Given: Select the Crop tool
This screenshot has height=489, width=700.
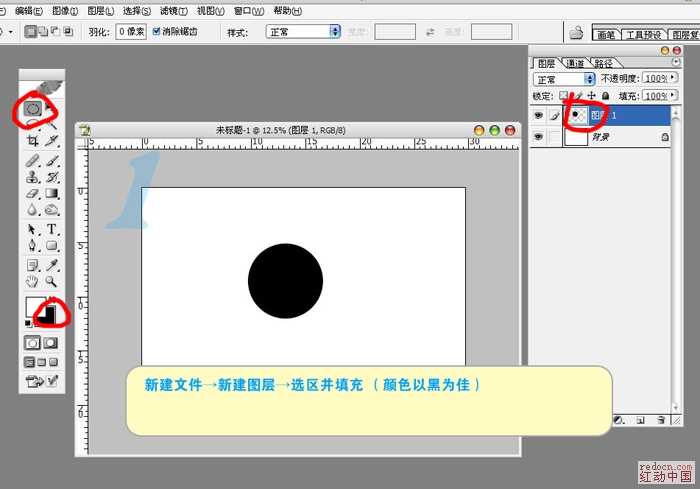Looking at the screenshot, I should (x=32, y=141).
